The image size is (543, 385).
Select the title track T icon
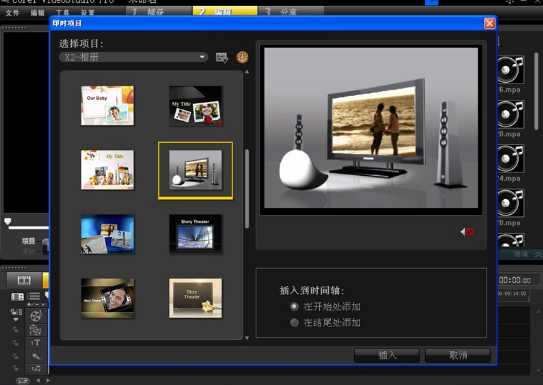tap(35, 343)
